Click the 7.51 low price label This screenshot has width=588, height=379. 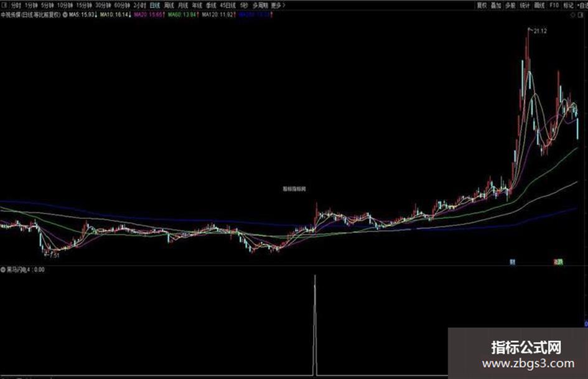(x=54, y=256)
